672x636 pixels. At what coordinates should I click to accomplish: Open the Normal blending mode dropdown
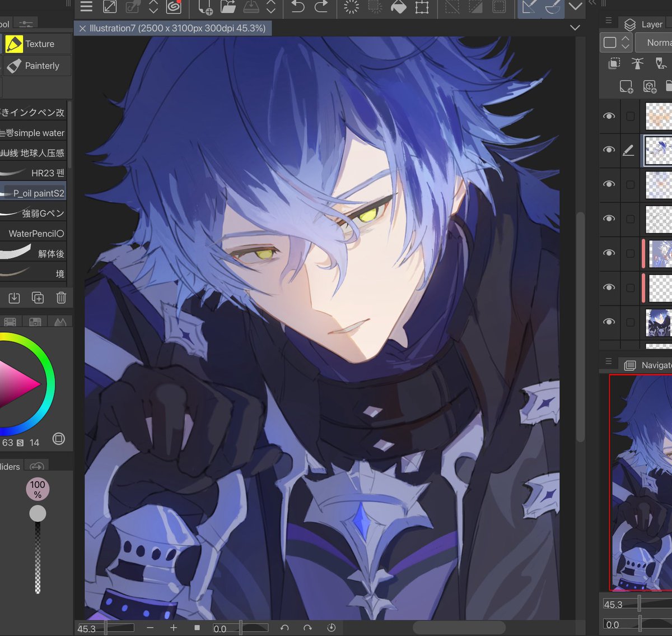[654, 43]
